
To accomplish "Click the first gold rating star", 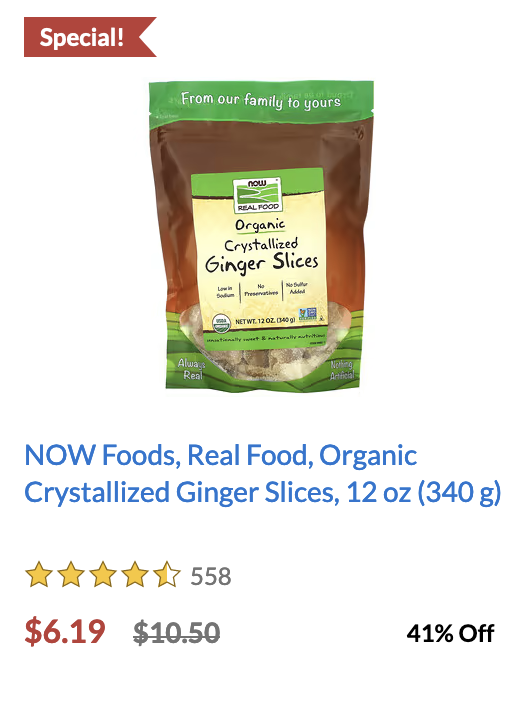I will [38, 574].
